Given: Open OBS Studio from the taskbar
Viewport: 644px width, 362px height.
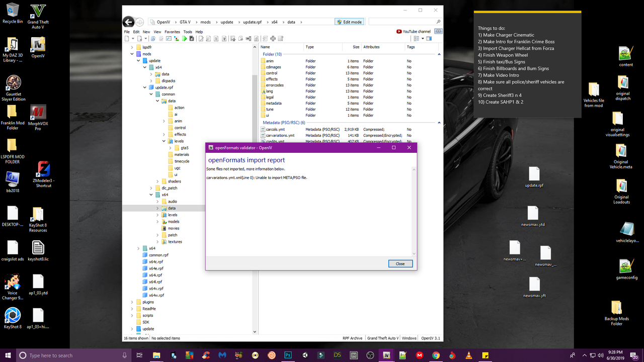Looking at the screenshot, I should point(370,355).
